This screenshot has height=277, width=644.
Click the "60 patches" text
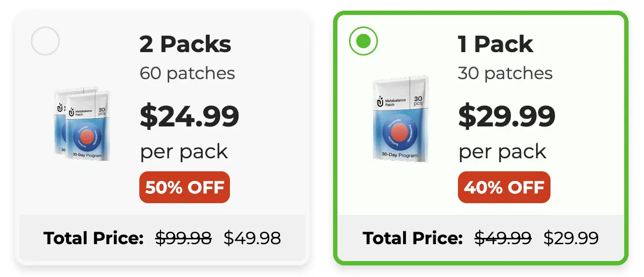pos(188,73)
